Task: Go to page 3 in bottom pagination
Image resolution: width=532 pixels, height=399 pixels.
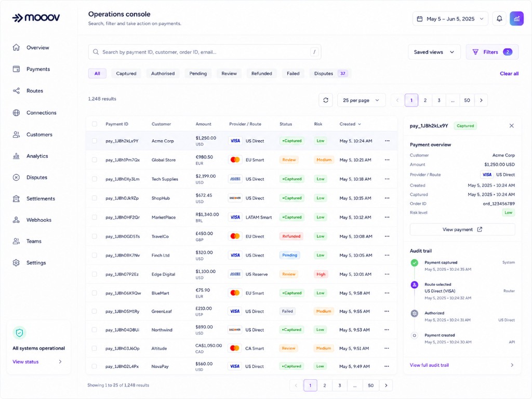Action: [340, 385]
